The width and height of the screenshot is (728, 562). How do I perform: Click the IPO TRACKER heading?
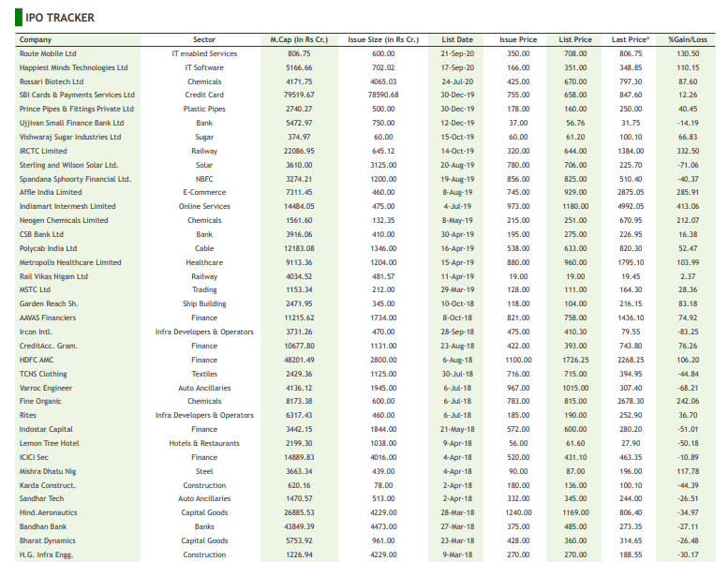coord(59,18)
